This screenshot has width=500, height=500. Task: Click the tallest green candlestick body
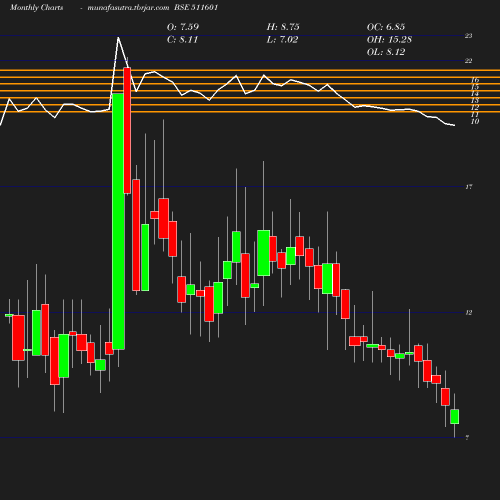coord(118,221)
